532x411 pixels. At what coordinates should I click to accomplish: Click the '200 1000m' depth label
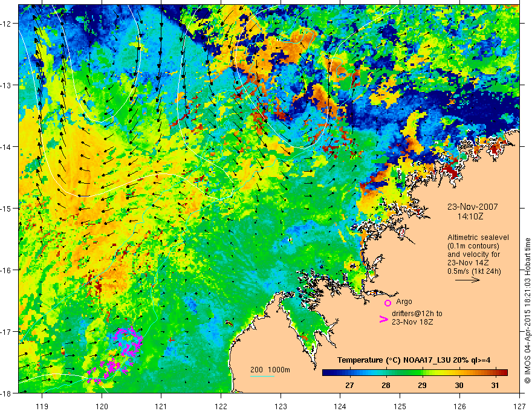pyautogui.click(x=270, y=370)
